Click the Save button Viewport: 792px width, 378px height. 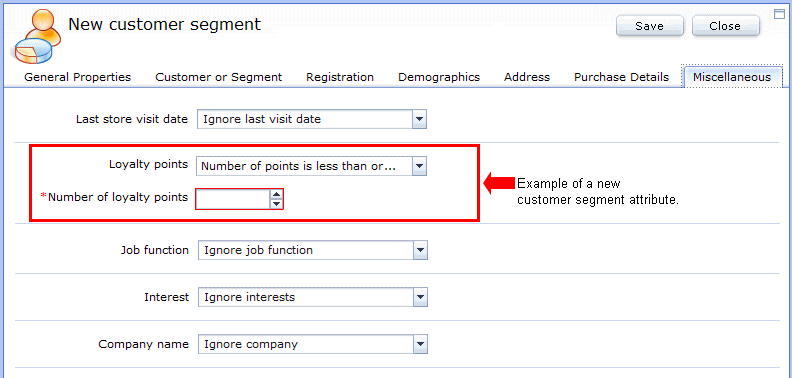click(650, 26)
